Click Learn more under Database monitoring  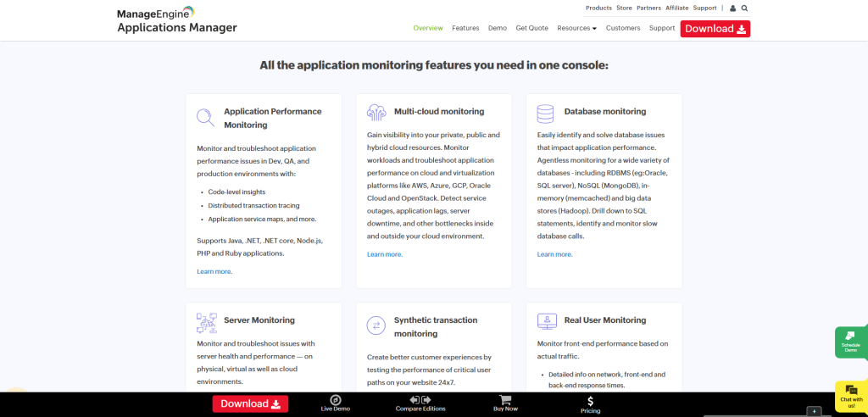point(554,254)
